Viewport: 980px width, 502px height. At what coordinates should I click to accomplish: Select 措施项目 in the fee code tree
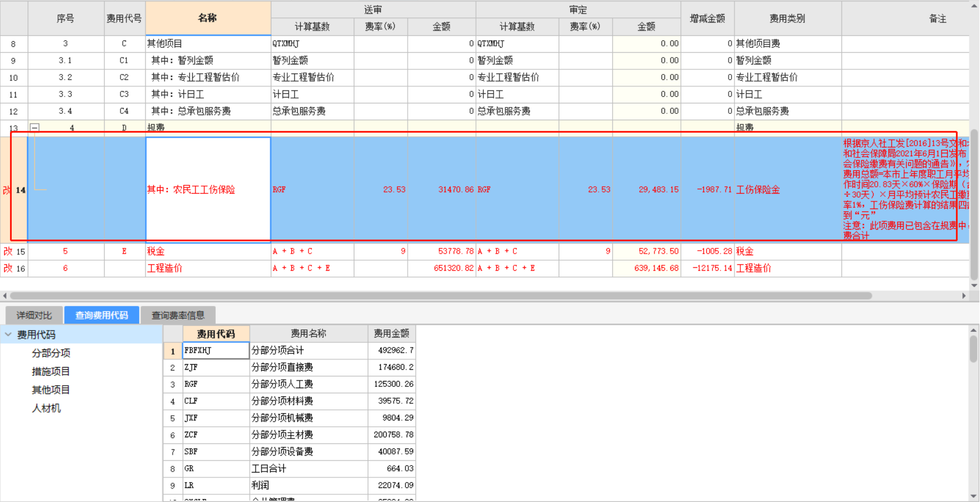click(51, 371)
